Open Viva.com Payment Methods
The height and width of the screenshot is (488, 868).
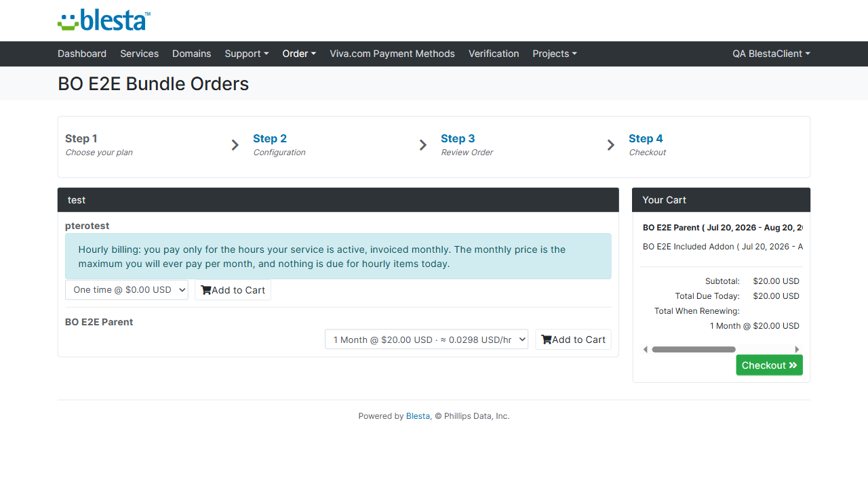coord(393,54)
